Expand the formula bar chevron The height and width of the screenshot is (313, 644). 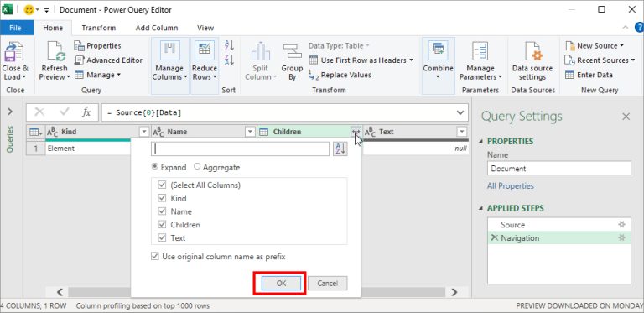460,112
